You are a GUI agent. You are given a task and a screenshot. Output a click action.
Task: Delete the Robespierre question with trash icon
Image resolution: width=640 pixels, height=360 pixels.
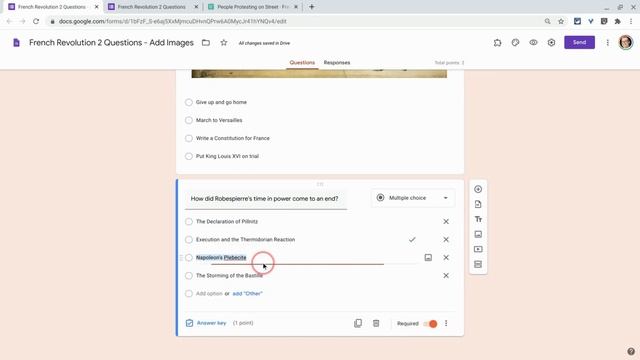coord(376,323)
